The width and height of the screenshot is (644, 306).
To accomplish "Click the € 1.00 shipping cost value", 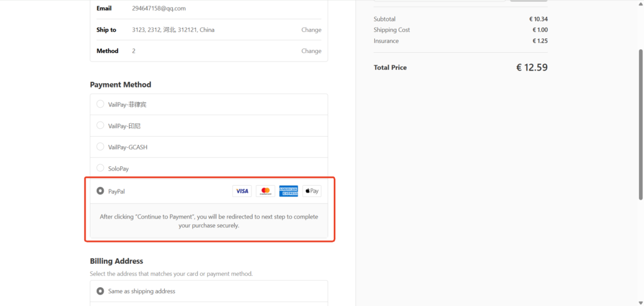I will [540, 30].
